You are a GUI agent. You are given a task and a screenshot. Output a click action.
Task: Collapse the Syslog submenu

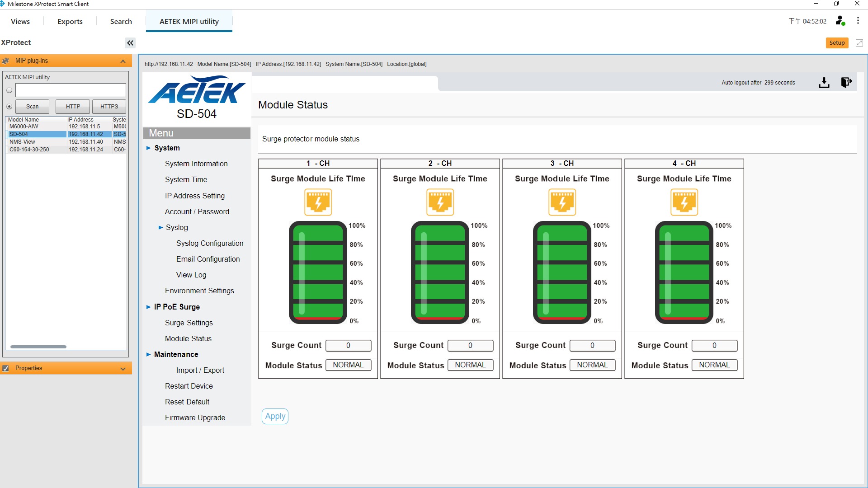point(160,227)
